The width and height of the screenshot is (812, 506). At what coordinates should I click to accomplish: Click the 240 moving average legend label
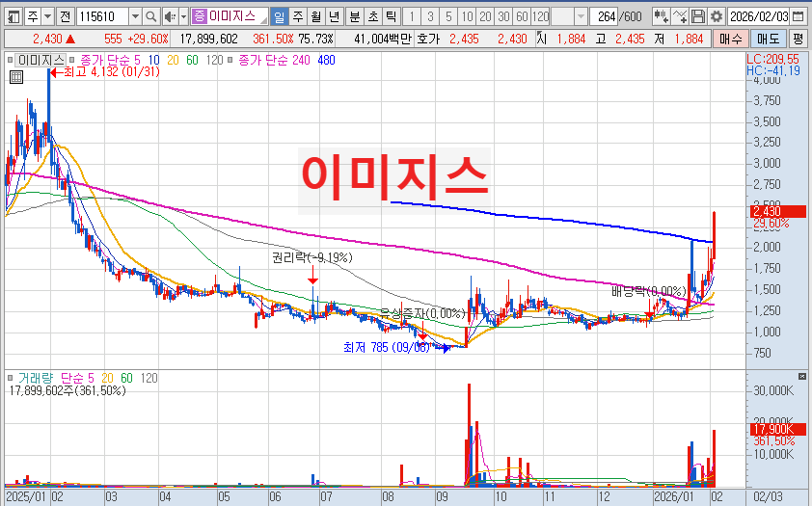click(301, 60)
